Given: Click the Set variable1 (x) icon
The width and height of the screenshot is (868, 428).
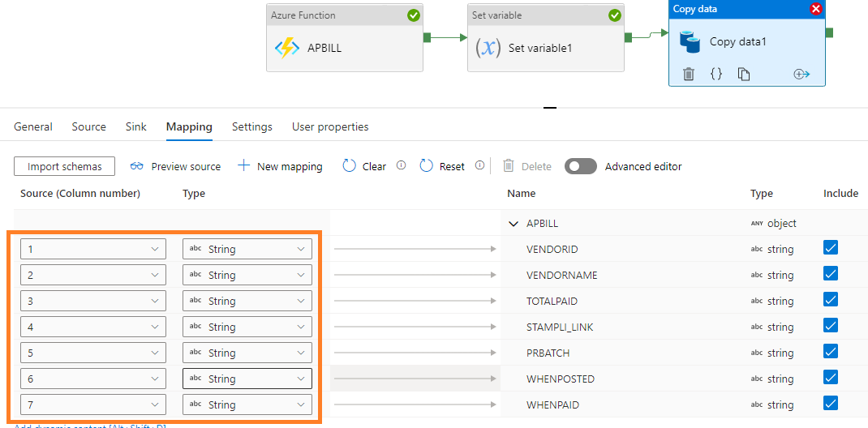Looking at the screenshot, I should [x=488, y=48].
